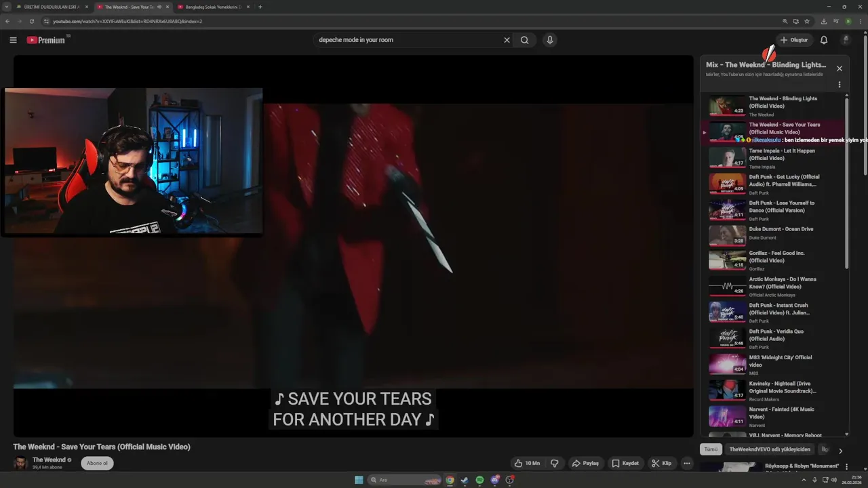This screenshot has height=488, width=868.
Task: Open the YouTube hamburger guide menu
Action: [13, 40]
